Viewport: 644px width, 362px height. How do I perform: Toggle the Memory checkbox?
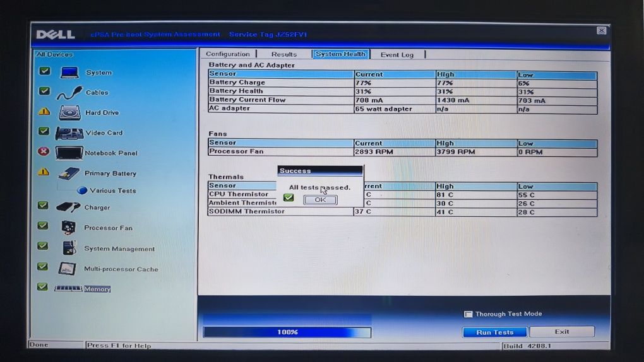(42, 286)
